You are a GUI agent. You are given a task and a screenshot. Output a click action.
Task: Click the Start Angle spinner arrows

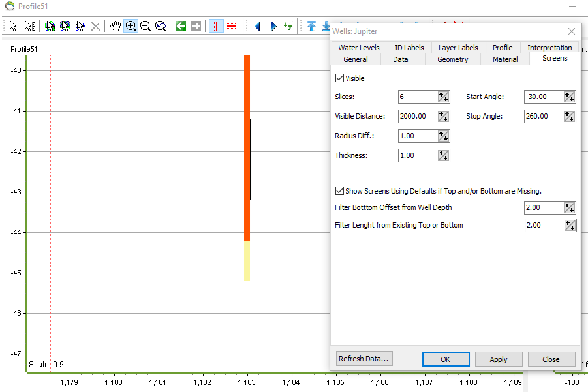(570, 97)
